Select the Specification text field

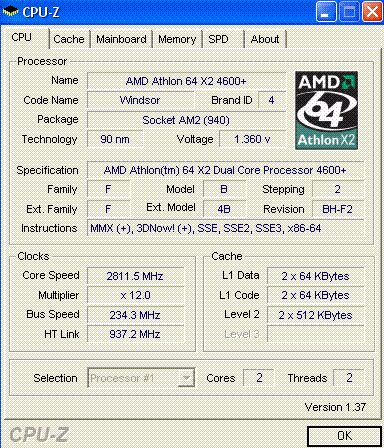(225, 170)
